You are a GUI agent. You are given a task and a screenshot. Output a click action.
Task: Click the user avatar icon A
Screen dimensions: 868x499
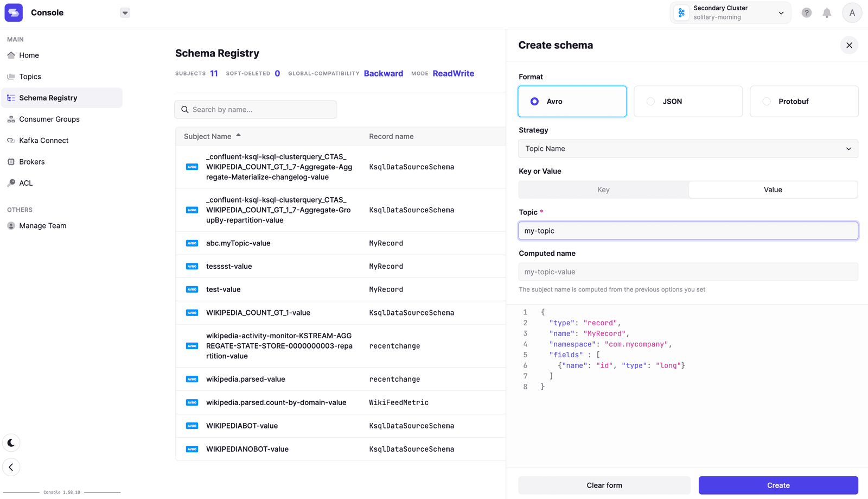pyautogui.click(x=852, y=13)
